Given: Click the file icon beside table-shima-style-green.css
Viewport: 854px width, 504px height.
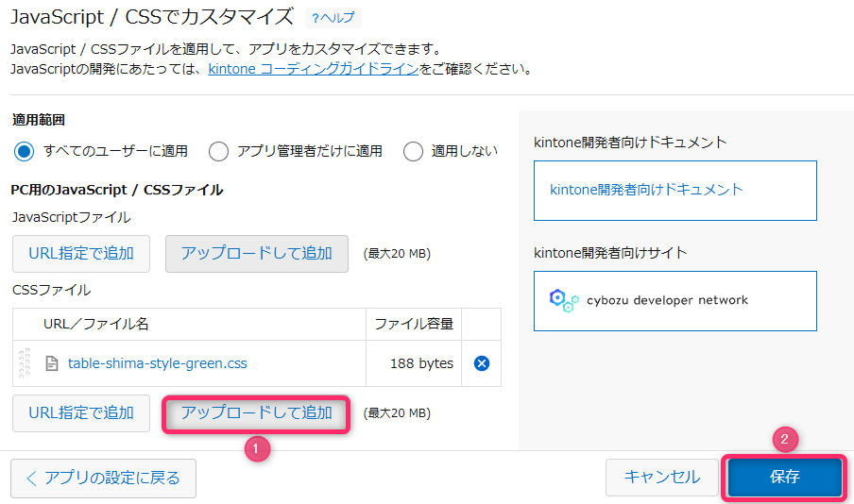Looking at the screenshot, I should pyautogui.click(x=53, y=363).
